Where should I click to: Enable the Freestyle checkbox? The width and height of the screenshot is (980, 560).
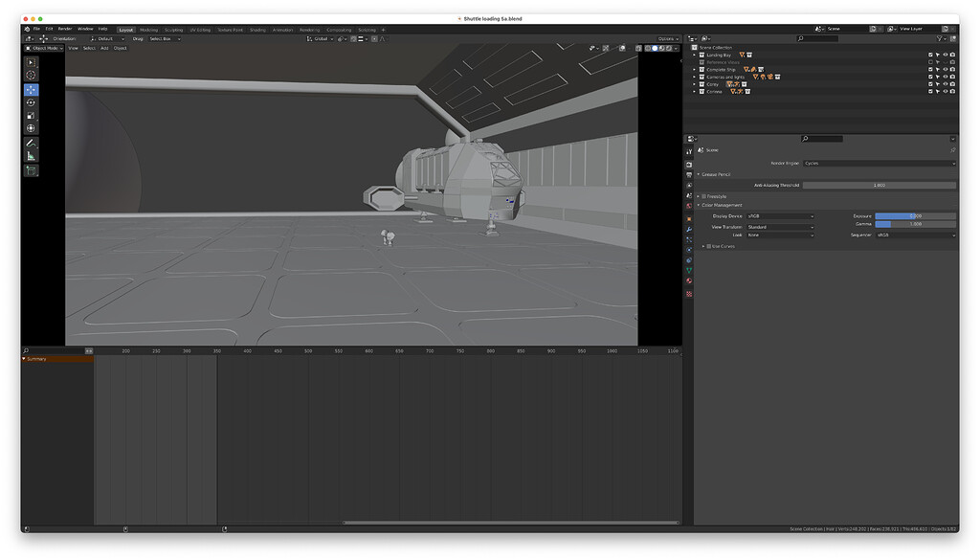pyautogui.click(x=703, y=196)
